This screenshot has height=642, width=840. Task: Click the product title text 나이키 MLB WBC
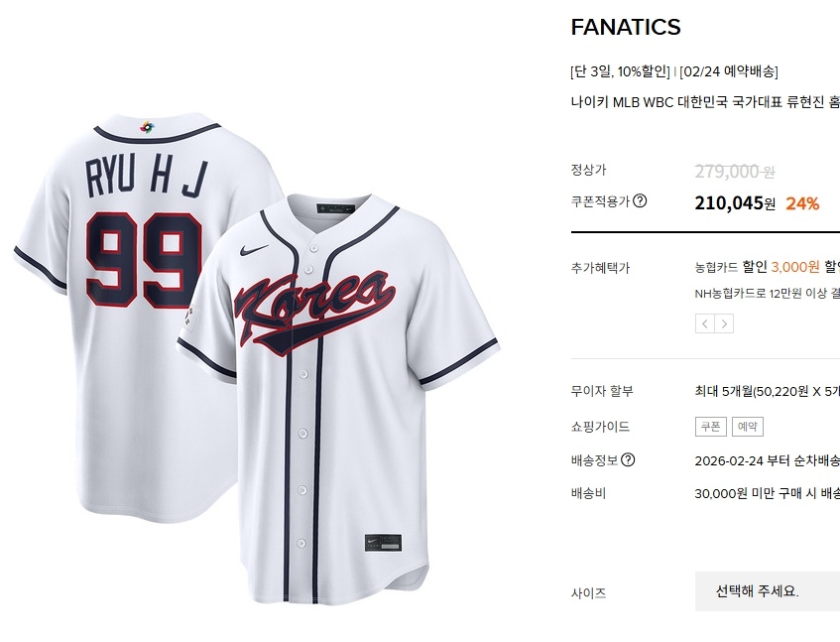click(x=622, y=102)
